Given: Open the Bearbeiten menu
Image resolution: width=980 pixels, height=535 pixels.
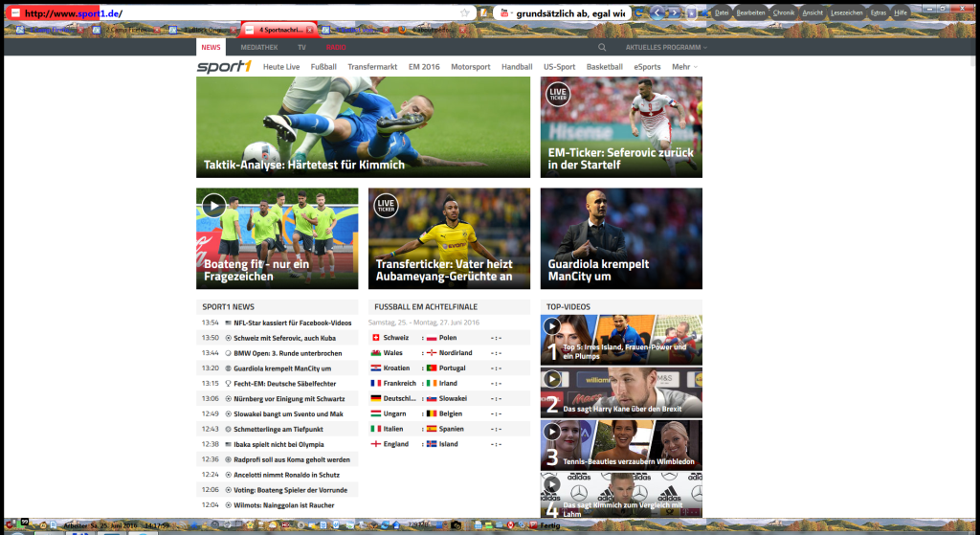Looking at the screenshot, I should [750, 12].
